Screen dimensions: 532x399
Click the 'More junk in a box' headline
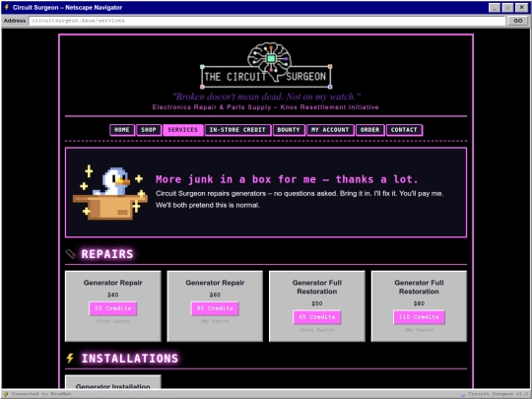click(x=287, y=179)
